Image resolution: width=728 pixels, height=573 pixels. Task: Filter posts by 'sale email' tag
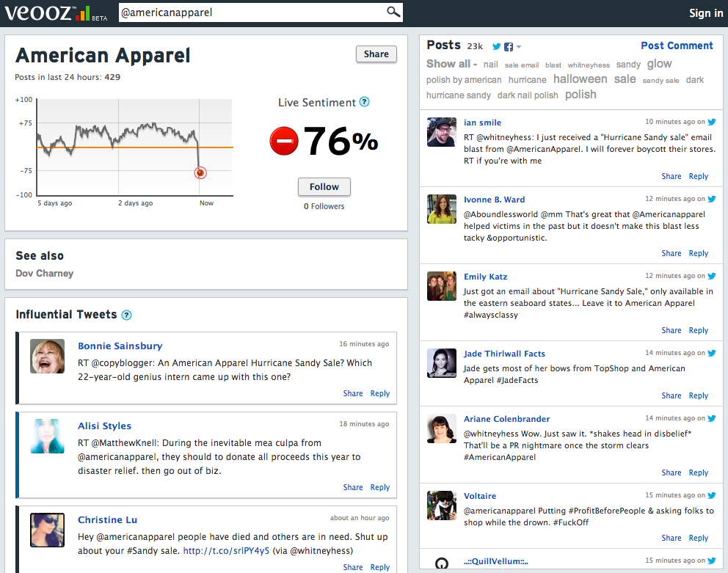coord(521,65)
